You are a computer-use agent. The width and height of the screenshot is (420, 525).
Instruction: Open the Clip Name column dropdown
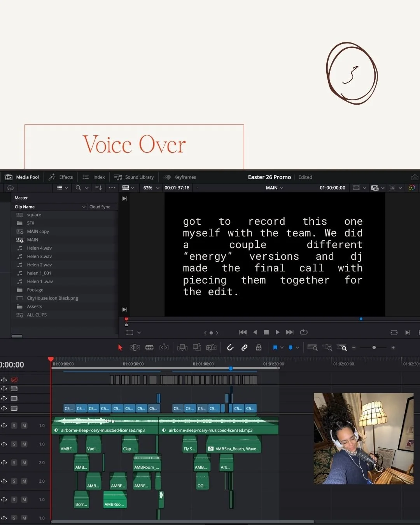84,207
